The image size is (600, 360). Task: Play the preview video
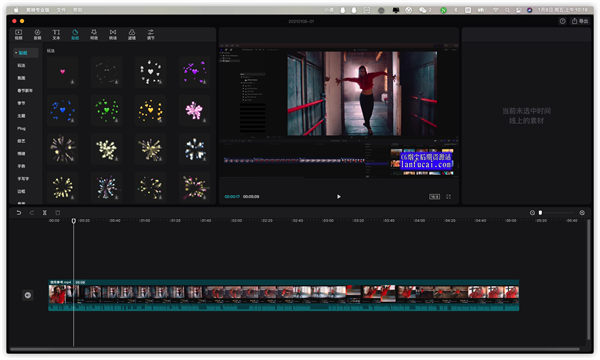[339, 197]
